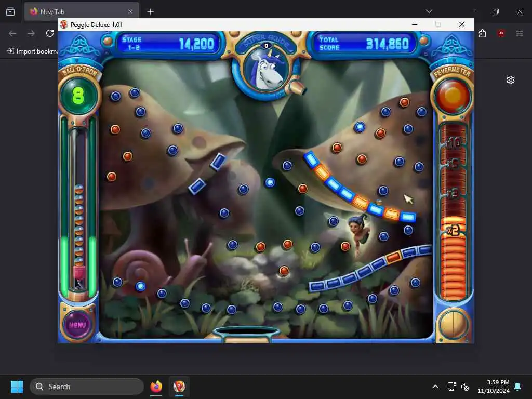
Task: Open the network status tray icon
Action: [451, 387]
